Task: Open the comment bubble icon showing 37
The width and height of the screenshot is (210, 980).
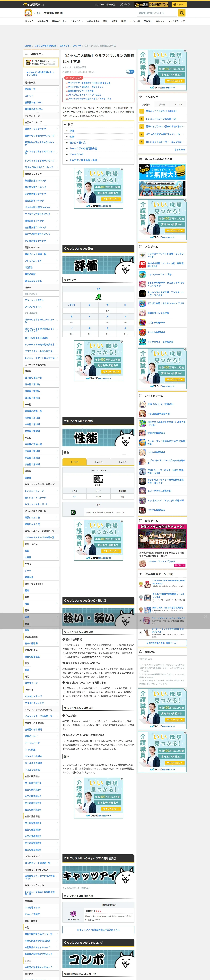Action: [130, 72]
